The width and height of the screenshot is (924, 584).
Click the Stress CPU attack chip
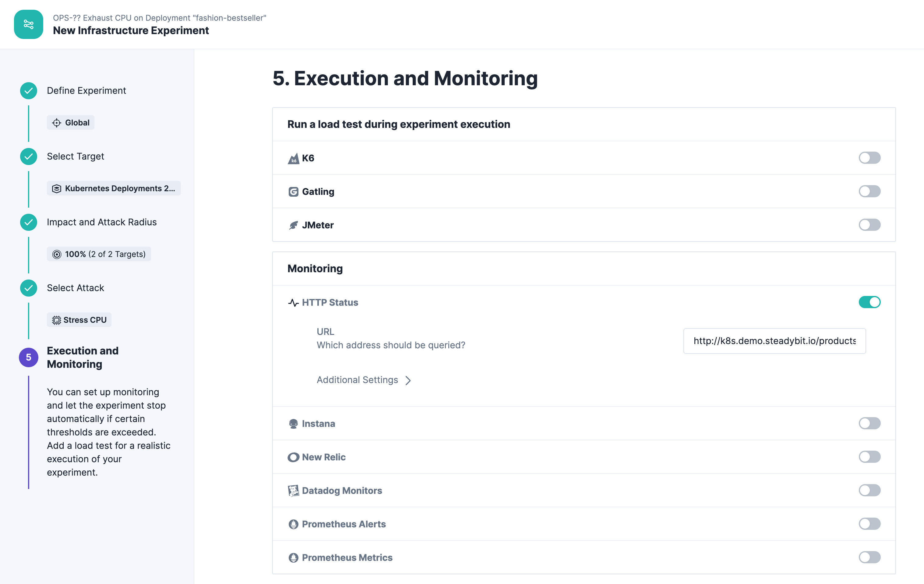tap(79, 320)
